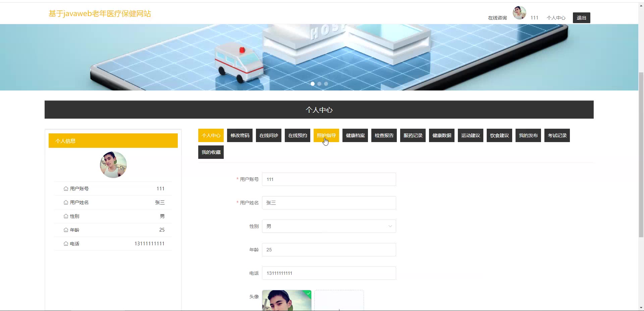
Task: Open the 检查报告 tab
Action: point(384,135)
